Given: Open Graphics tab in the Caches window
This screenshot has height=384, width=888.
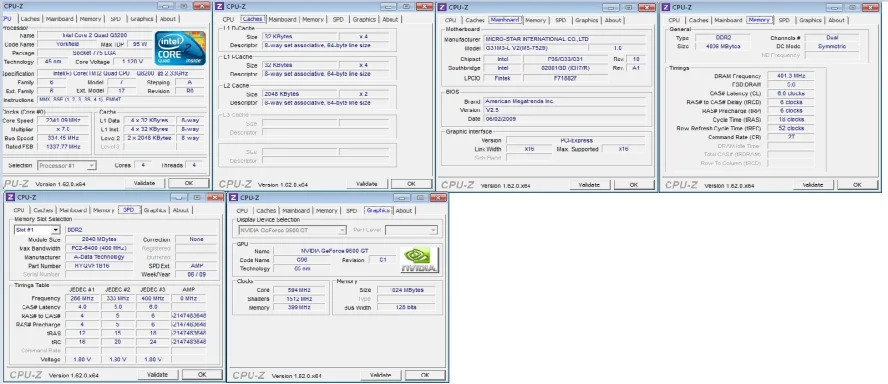Looking at the screenshot, I should [x=364, y=19].
